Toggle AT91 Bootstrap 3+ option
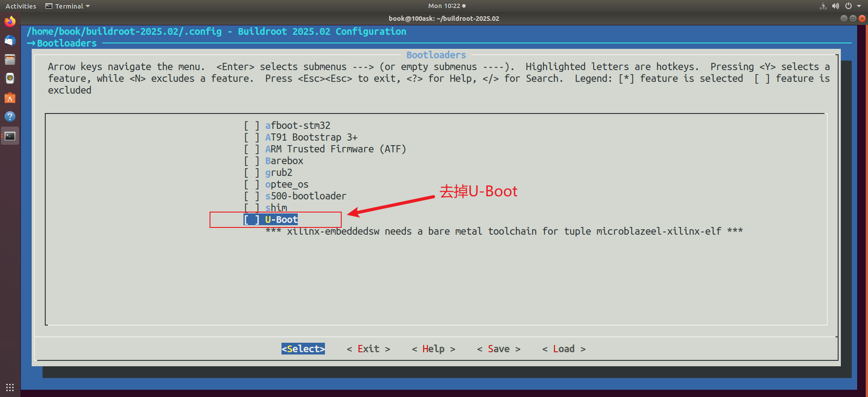Viewport: 868px width, 397px height. tap(300, 137)
